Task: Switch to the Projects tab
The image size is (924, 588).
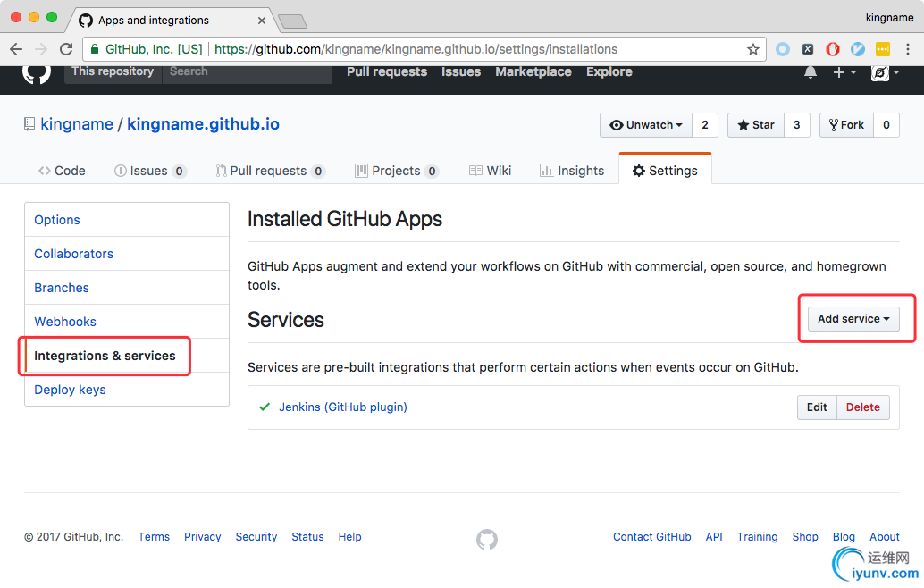Action: point(397,171)
